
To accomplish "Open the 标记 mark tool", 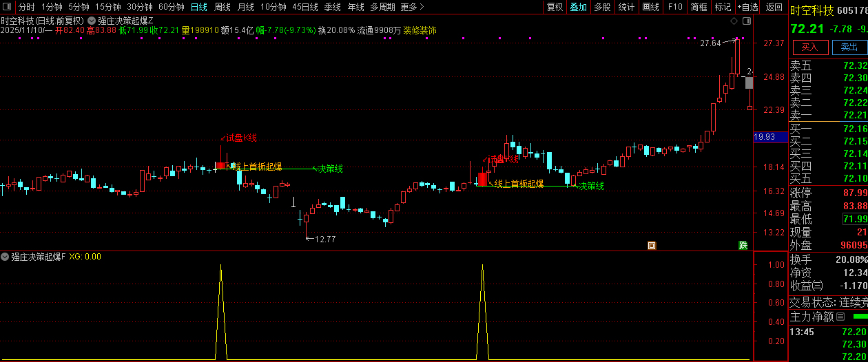I will pyautogui.click(x=723, y=7).
